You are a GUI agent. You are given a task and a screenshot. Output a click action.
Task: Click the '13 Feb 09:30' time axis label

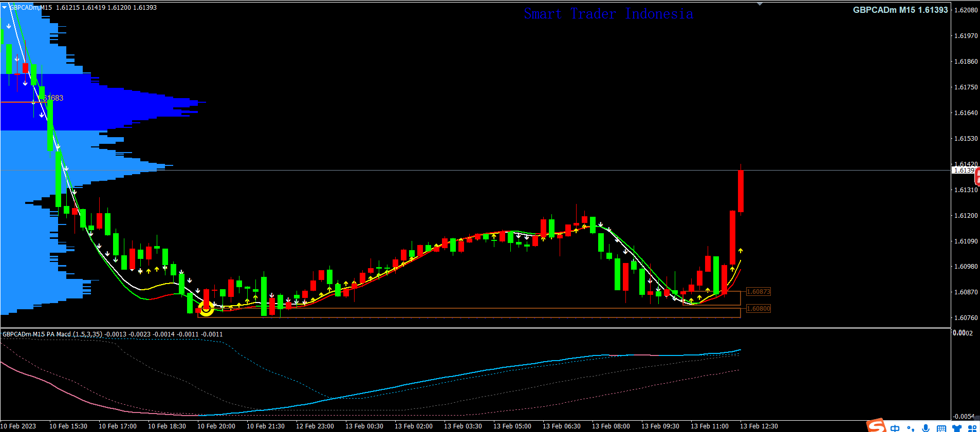(x=660, y=426)
